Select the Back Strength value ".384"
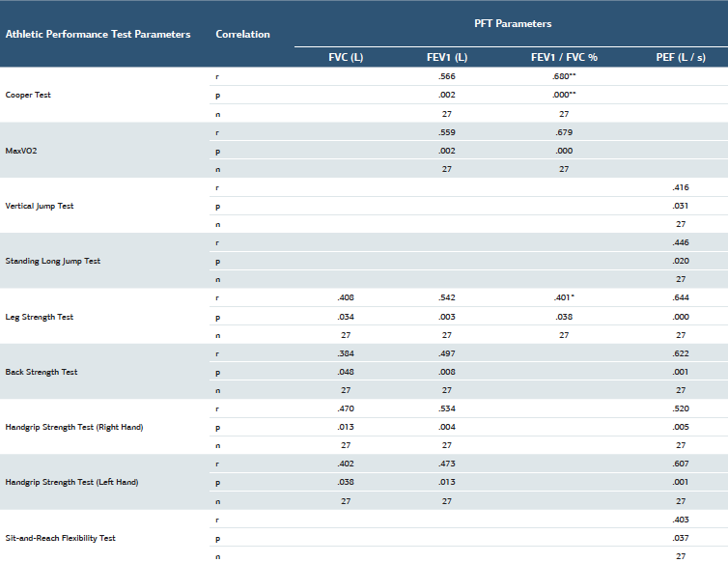The height and width of the screenshot is (563, 728). [346, 353]
